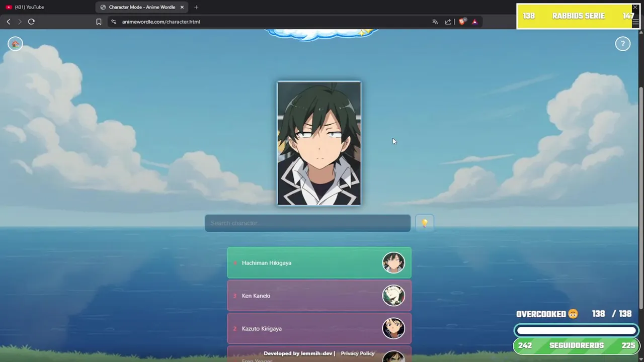The width and height of the screenshot is (644, 362).
Task: Click Kazuto Kirigaya's round avatar
Action: (393, 328)
